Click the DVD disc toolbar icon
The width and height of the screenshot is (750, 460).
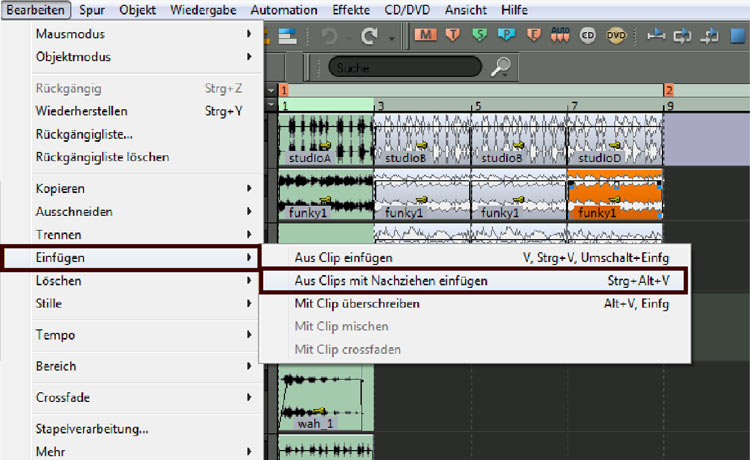pyautogui.click(x=616, y=35)
